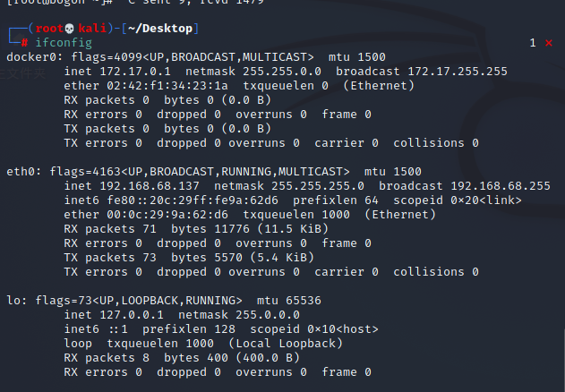Click the IPv6 address "fe80::20c:29ff:fe9a:62d6"
565x392 pixels.
pos(193,200)
